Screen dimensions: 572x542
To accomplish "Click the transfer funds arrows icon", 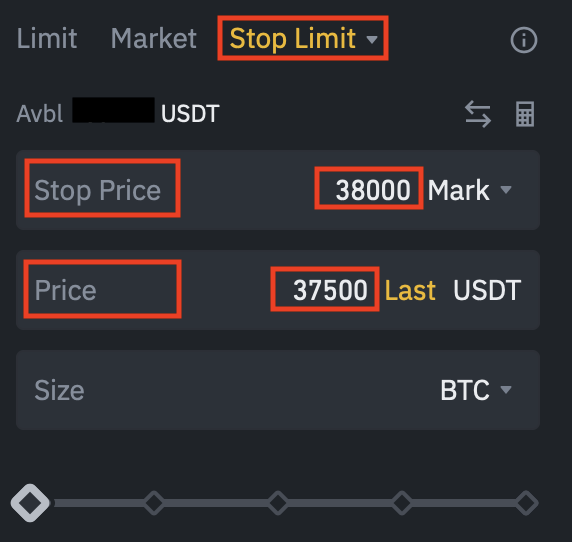I will (x=478, y=114).
